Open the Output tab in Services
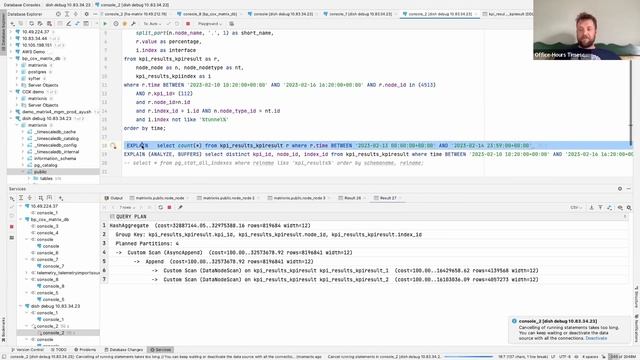Screen dimensions: 640x360 coord(113,198)
